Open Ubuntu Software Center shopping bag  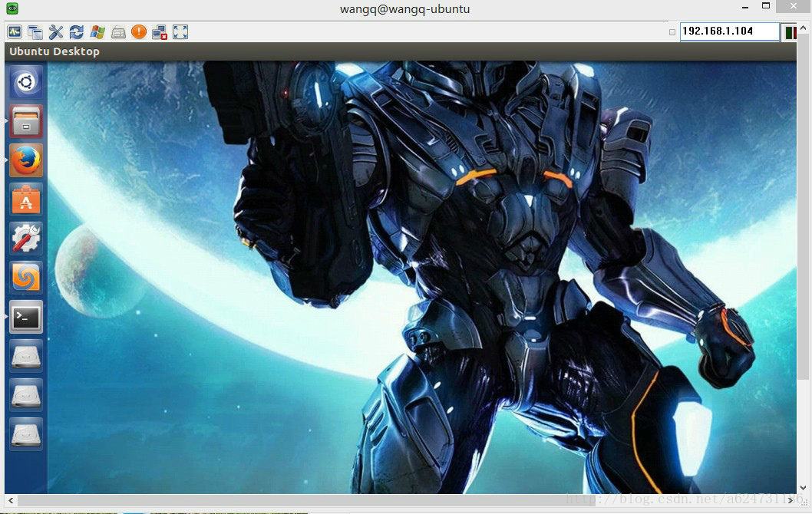[26, 199]
